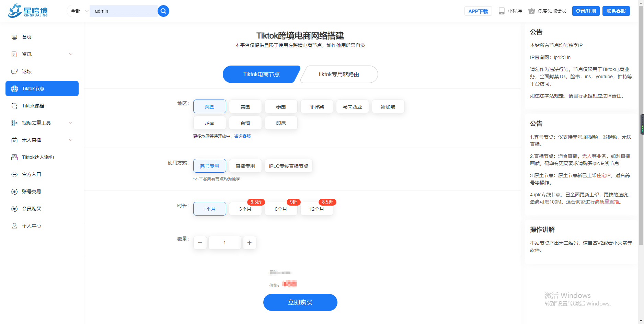
Task: Select the 美国 region option
Action: coord(245,106)
